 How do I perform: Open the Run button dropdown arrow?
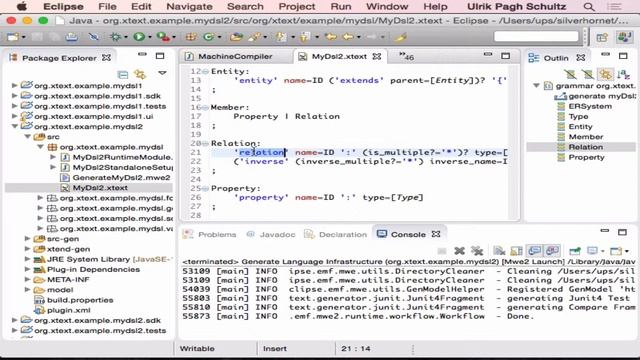pyautogui.click(x=149, y=38)
